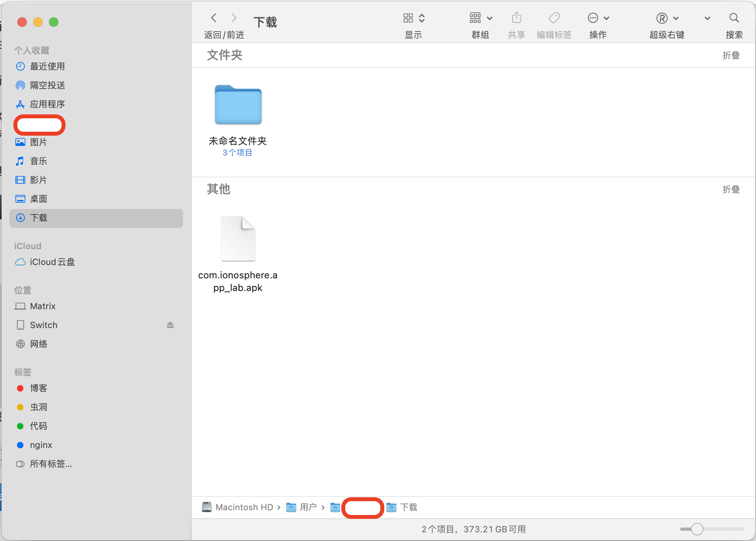Open iCloud 云盘 in the sidebar
Viewport: 756px width, 541px height.
(96, 262)
